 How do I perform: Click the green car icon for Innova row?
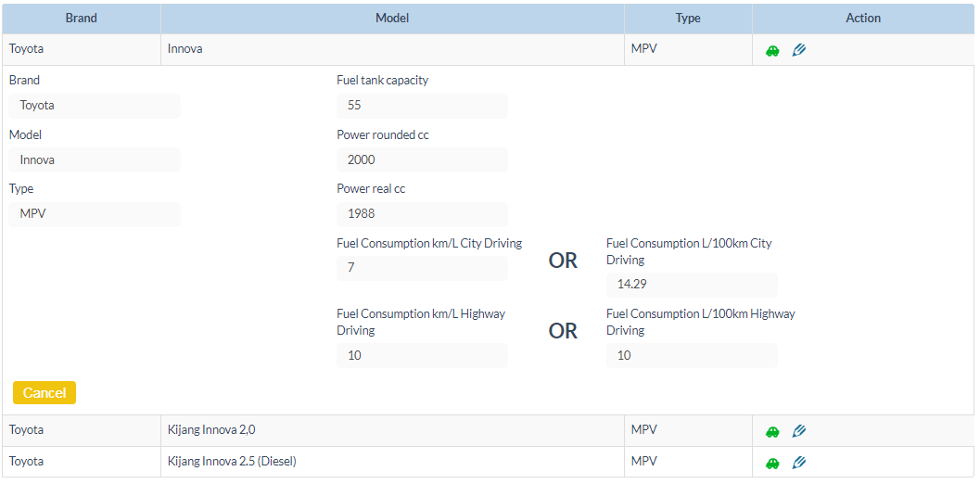(772, 50)
